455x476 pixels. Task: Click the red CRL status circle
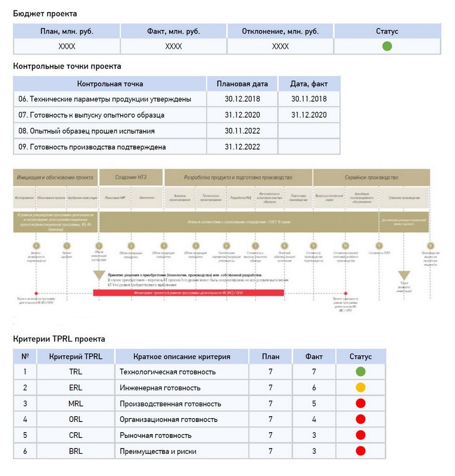[360, 435]
